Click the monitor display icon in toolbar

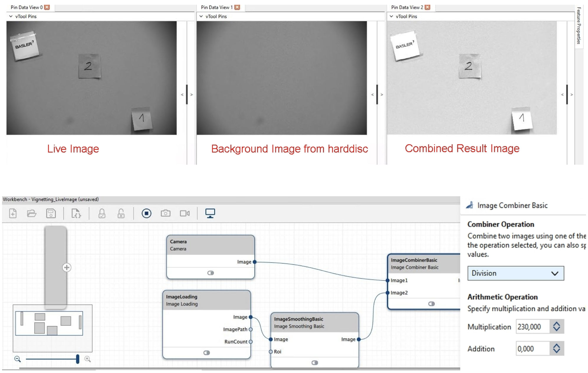(x=210, y=213)
